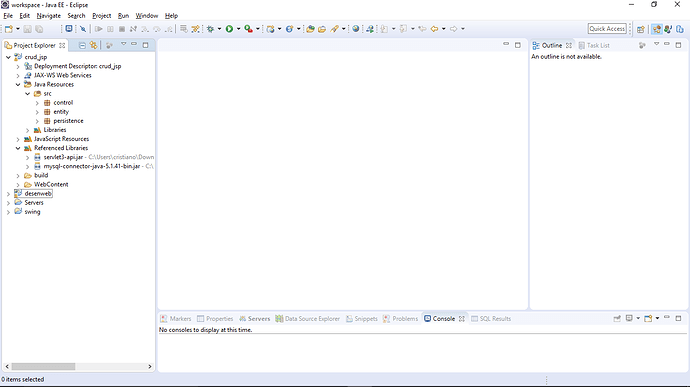Open the Window menu
Screen dimensions: 690x387
pyautogui.click(x=147, y=16)
